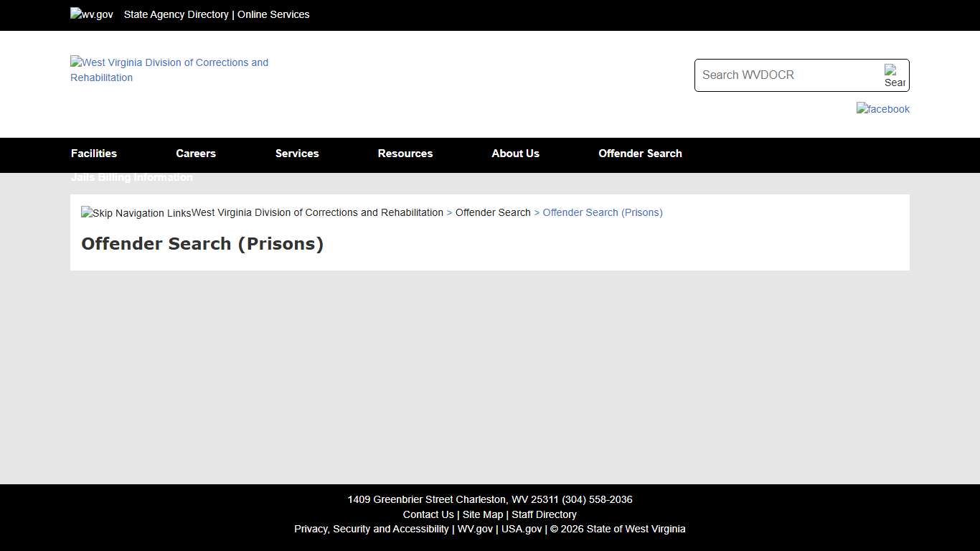The height and width of the screenshot is (551, 980).
Task: Click the WVDOCR logo image
Action: 169,70
